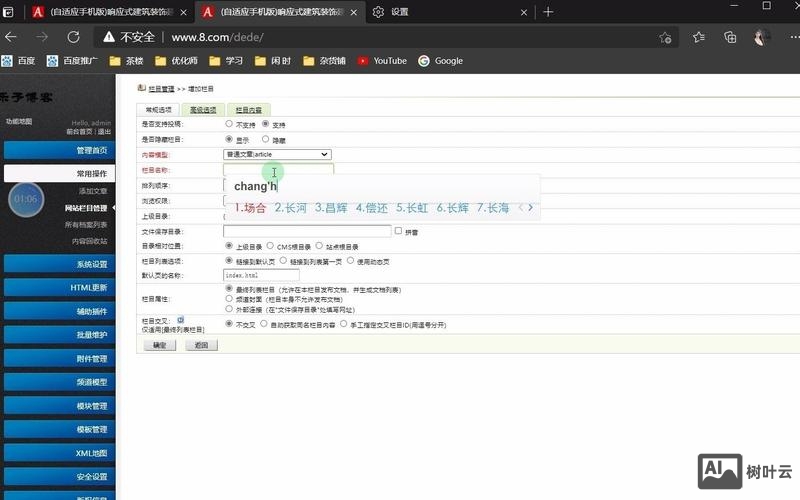Expand the HTML更新 sidebar section
The width and height of the screenshot is (800, 500).
pos(59,288)
